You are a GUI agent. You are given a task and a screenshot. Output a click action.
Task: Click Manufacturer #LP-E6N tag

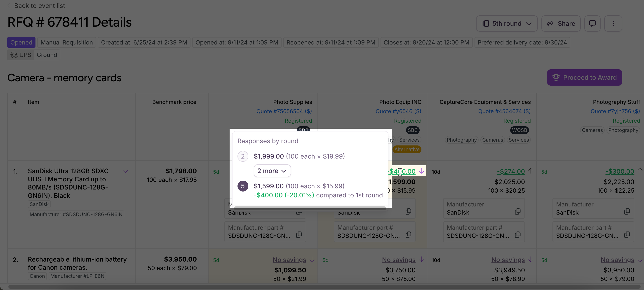(x=77, y=276)
